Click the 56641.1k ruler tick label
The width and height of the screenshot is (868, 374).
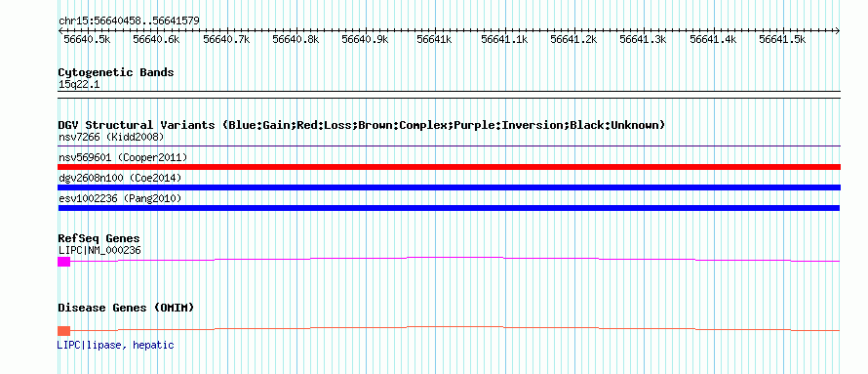(504, 40)
